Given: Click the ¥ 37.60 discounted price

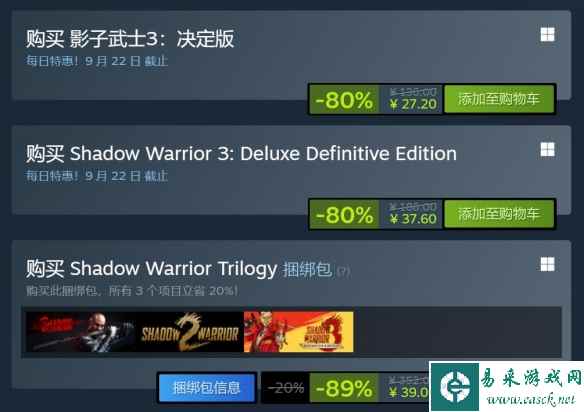Looking at the screenshot, I should [x=413, y=219].
